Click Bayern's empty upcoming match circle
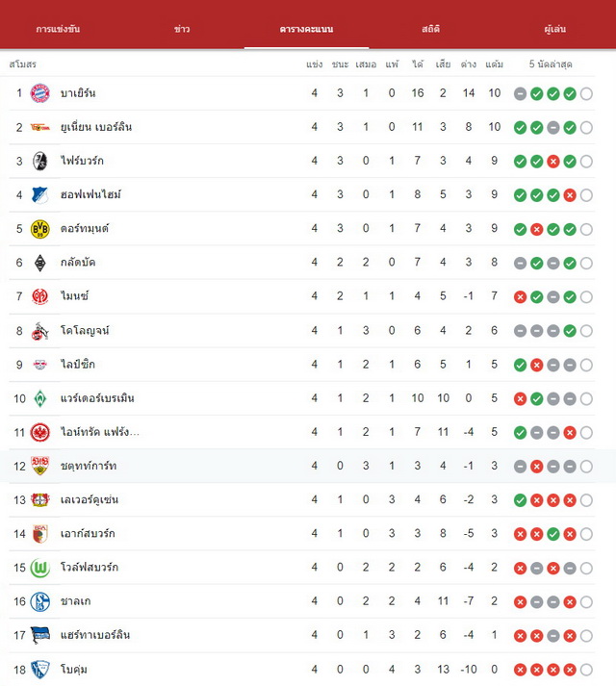This screenshot has height=686, width=616. click(x=586, y=93)
